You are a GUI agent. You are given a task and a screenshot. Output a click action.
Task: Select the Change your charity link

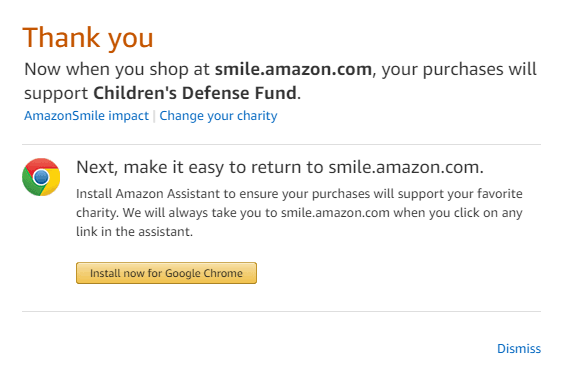click(218, 116)
